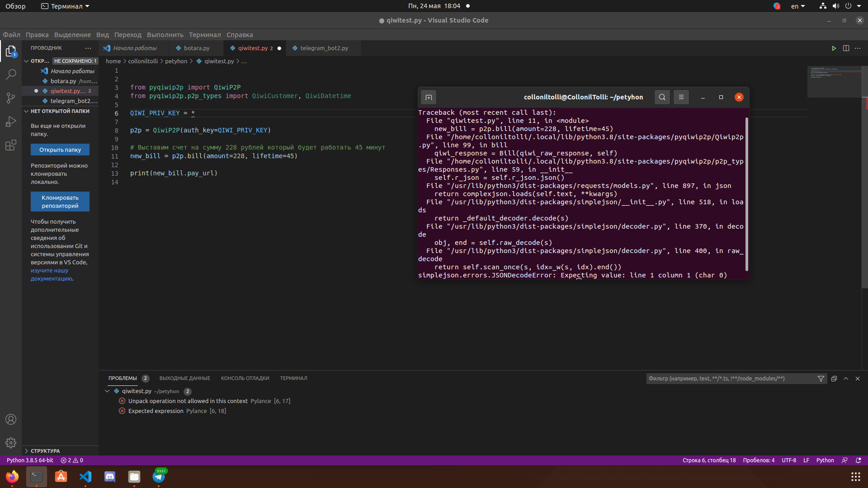Switch to the Начало работы tab
868x488 pixels.
[x=135, y=48]
